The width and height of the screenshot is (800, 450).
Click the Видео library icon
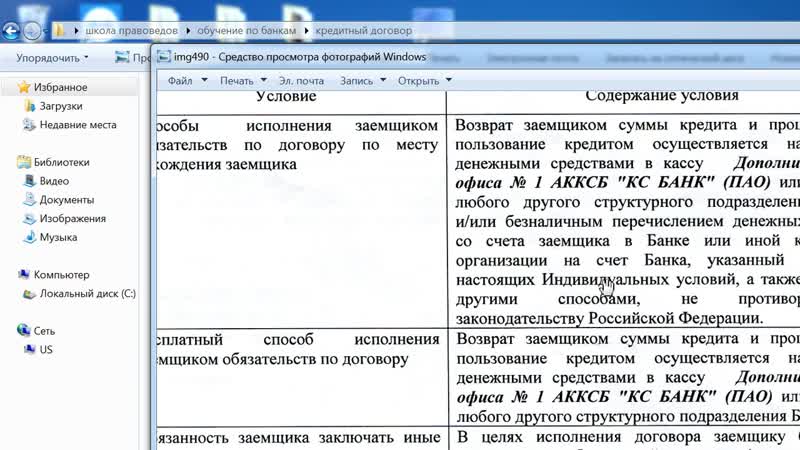pos(30,181)
